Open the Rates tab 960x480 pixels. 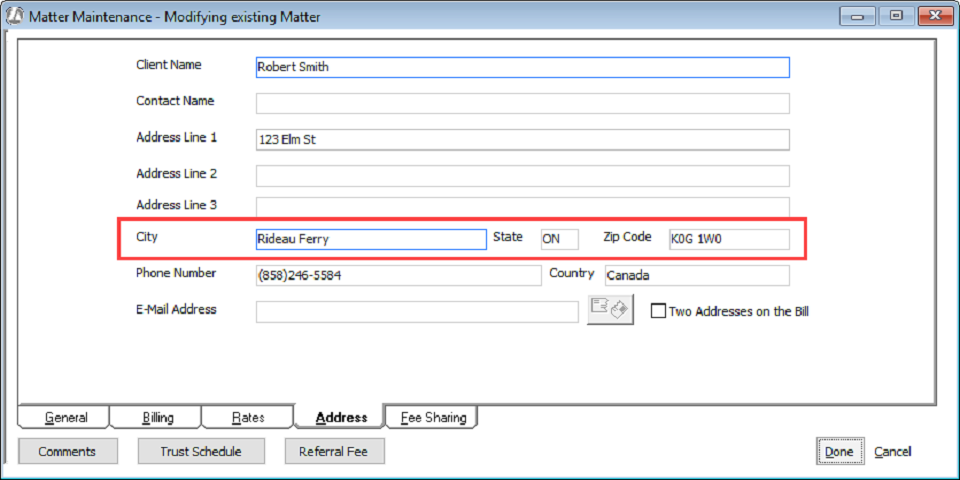[249, 418]
